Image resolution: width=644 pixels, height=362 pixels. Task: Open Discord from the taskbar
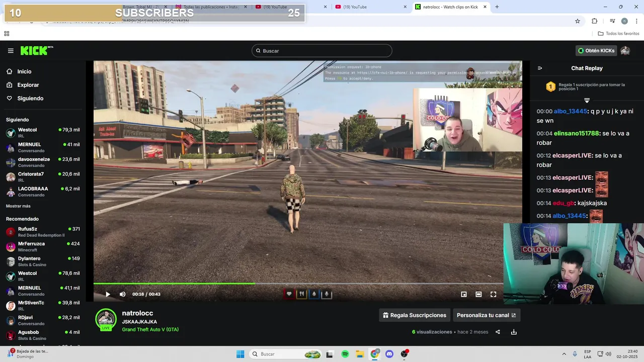(389, 354)
